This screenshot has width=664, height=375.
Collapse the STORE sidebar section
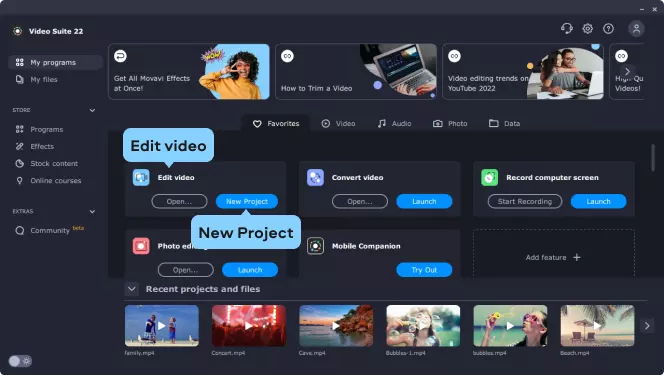[92, 110]
